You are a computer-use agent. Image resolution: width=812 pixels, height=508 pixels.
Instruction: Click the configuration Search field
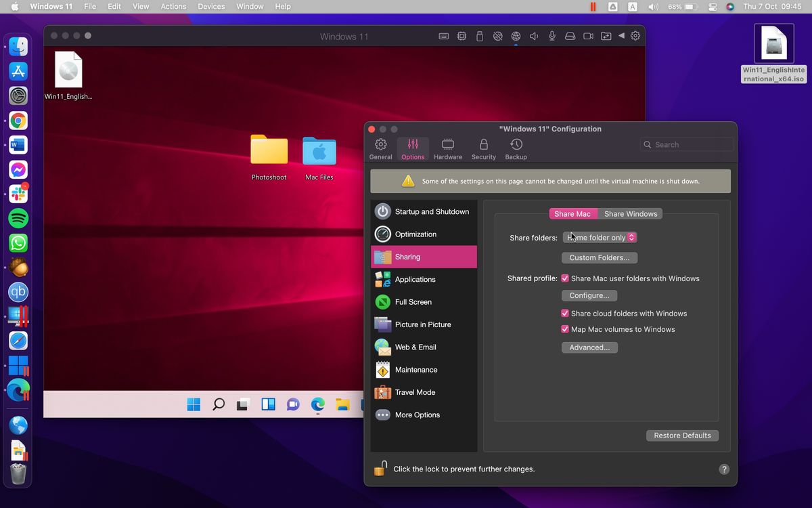686,144
